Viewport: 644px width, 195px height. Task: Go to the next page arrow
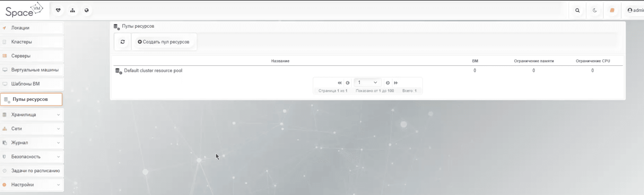click(x=388, y=83)
